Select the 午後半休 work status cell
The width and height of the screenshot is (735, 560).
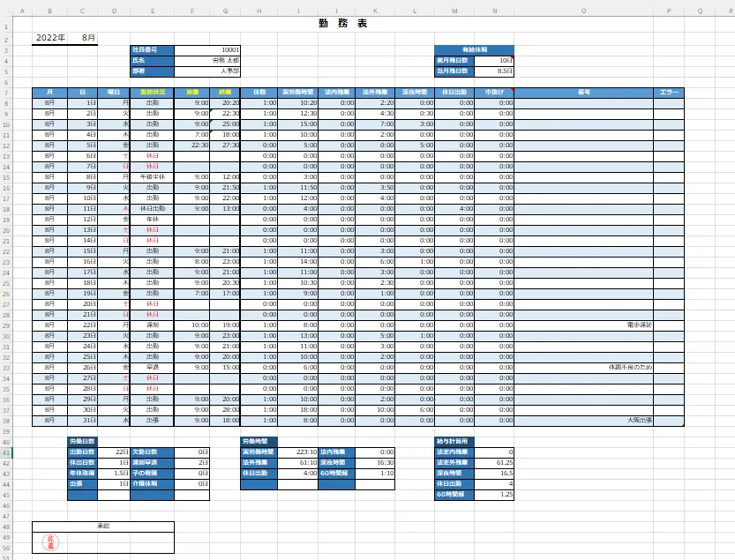[153, 176]
